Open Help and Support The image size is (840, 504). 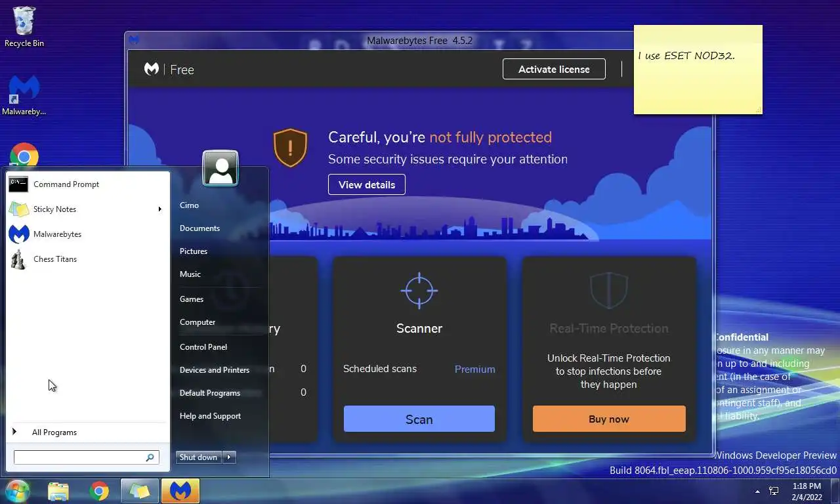[210, 416]
